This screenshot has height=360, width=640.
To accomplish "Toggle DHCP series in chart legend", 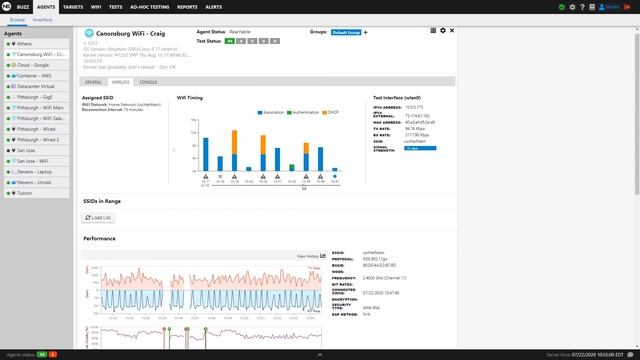I will click(331, 112).
